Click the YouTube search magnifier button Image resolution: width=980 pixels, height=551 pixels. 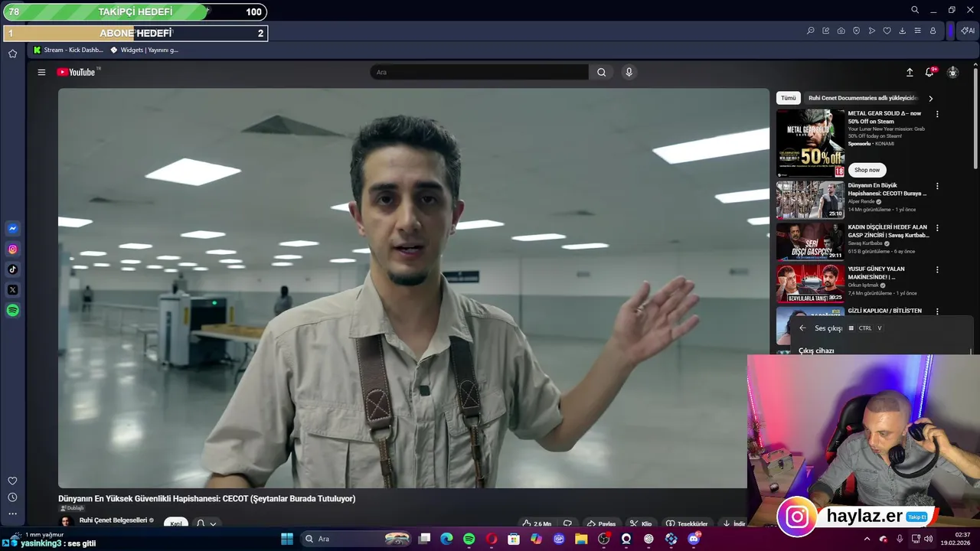coord(602,72)
